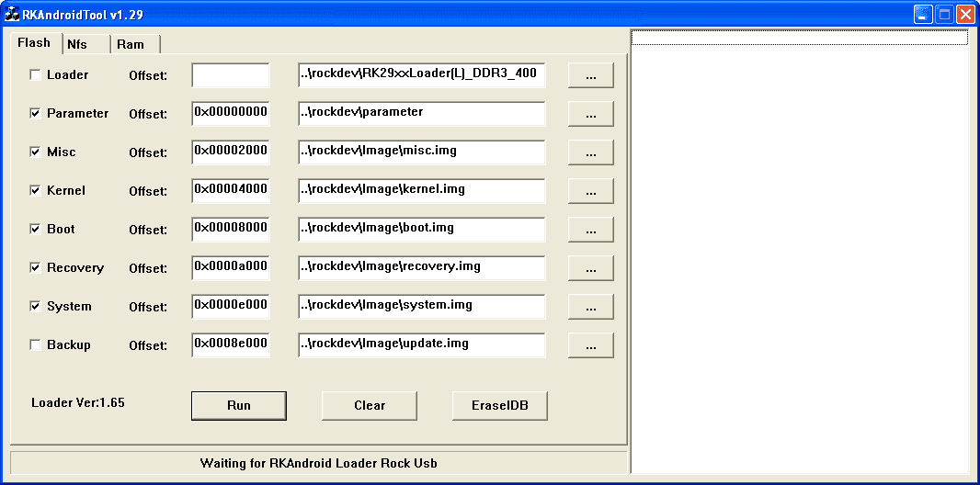Click the kernel.img path field
The width and height of the screenshot is (980, 485).
[x=422, y=191]
